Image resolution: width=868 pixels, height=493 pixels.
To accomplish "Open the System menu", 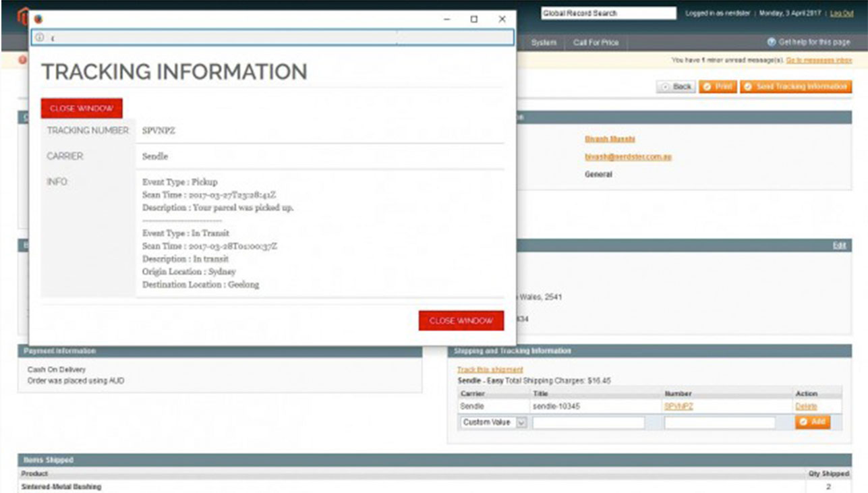I will click(544, 42).
